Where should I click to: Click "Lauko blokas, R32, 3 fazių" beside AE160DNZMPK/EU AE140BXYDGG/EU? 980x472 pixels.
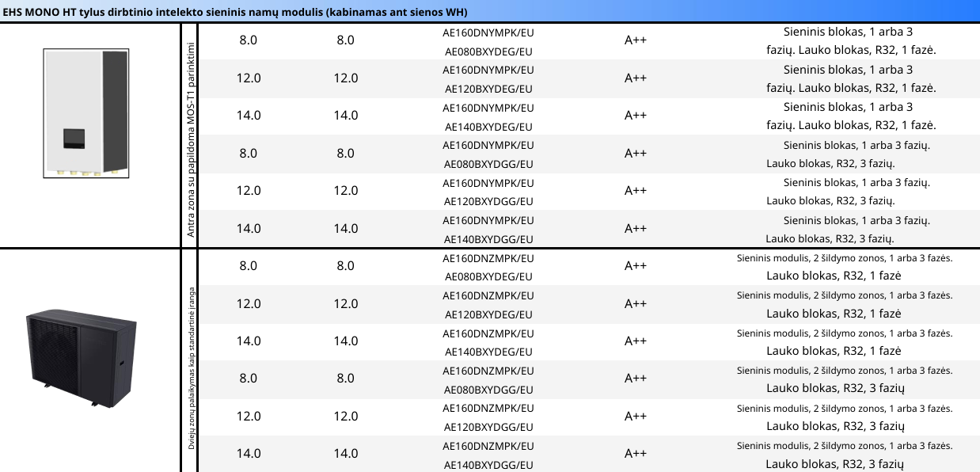(835, 465)
